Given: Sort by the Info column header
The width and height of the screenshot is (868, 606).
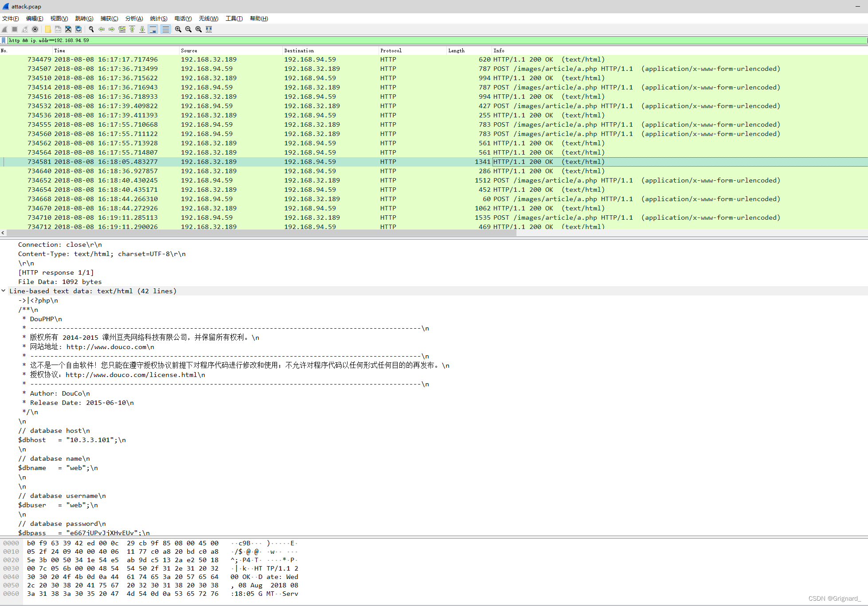Looking at the screenshot, I should tap(680, 50).
